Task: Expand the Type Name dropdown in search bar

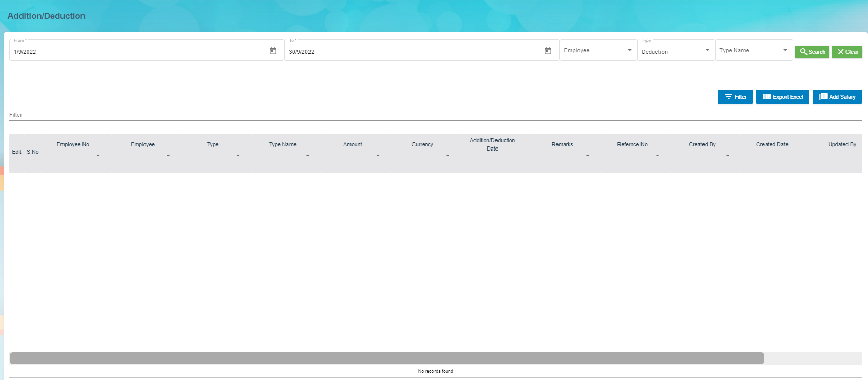Action: pos(754,51)
